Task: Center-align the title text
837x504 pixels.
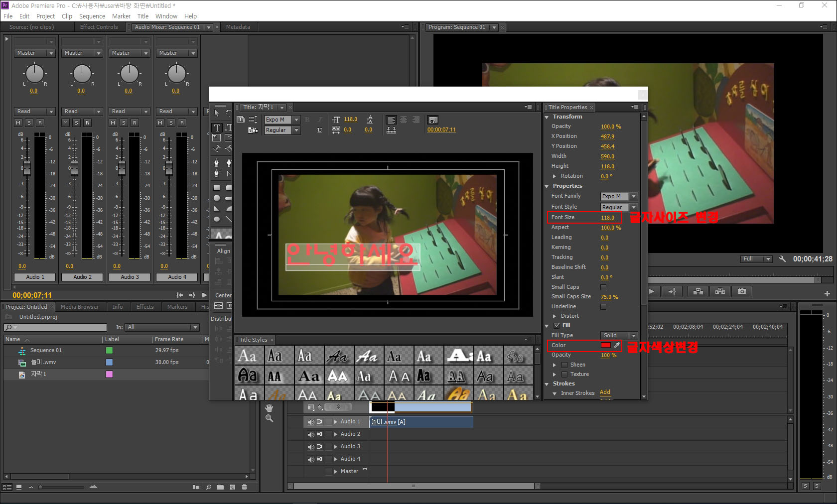Action: click(404, 120)
